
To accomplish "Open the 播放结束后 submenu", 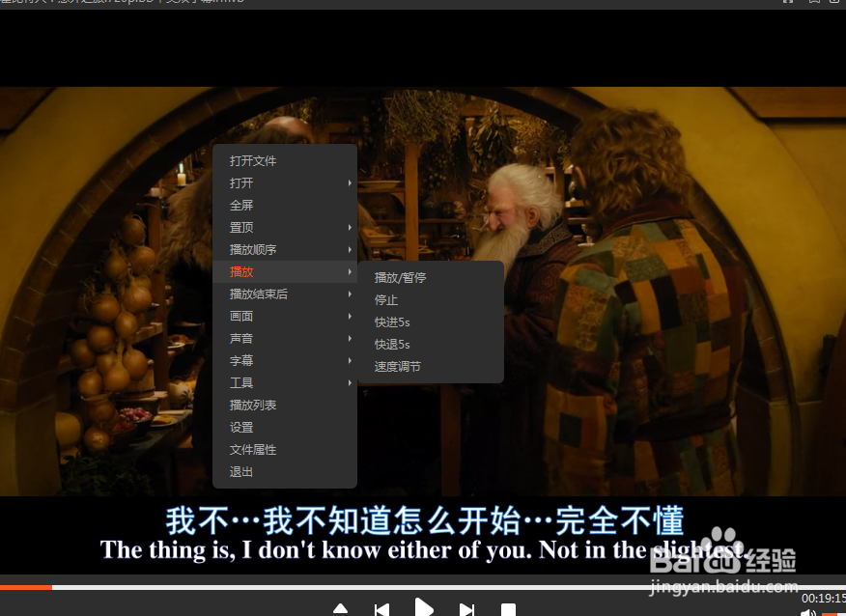I will [285, 294].
